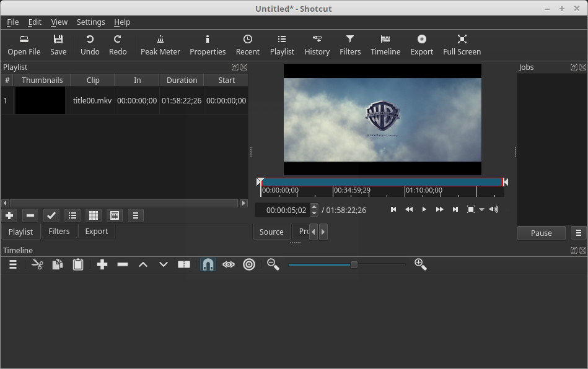Image resolution: width=588 pixels, height=369 pixels.
Task: Open the Peak Meter panel
Action: pos(160,45)
